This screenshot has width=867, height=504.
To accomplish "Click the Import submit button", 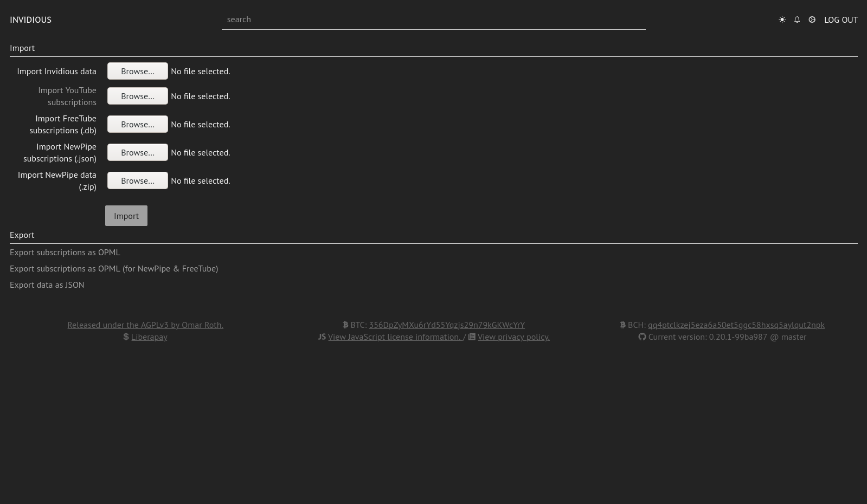I will point(126,216).
